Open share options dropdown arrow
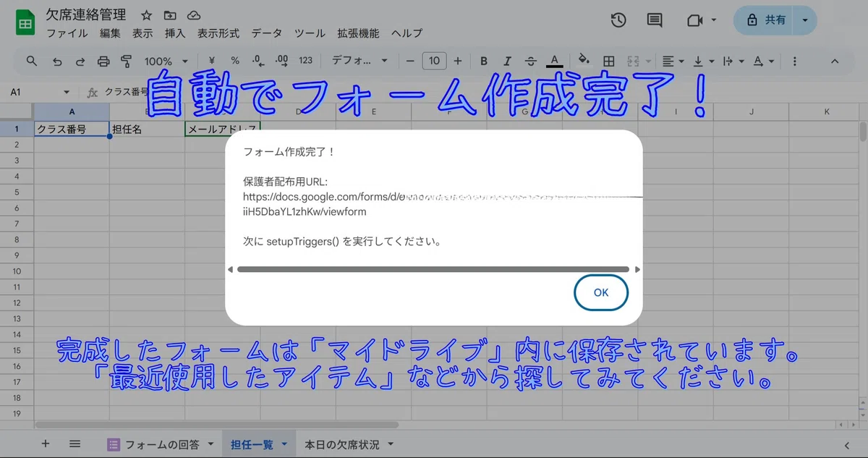The image size is (868, 458). click(x=806, y=20)
